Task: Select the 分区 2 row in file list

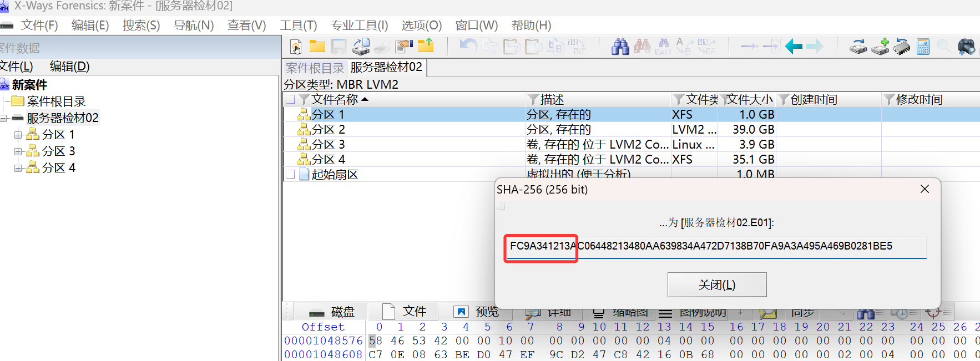Action: [x=631, y=129]
